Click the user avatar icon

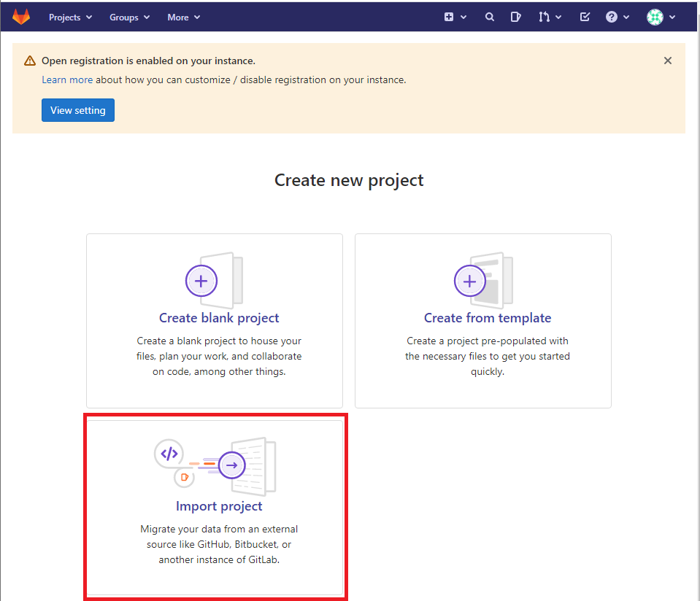(655, 17)
